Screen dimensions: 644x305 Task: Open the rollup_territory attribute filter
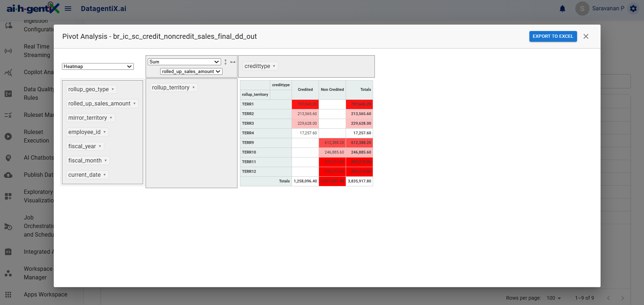point(193,88)
